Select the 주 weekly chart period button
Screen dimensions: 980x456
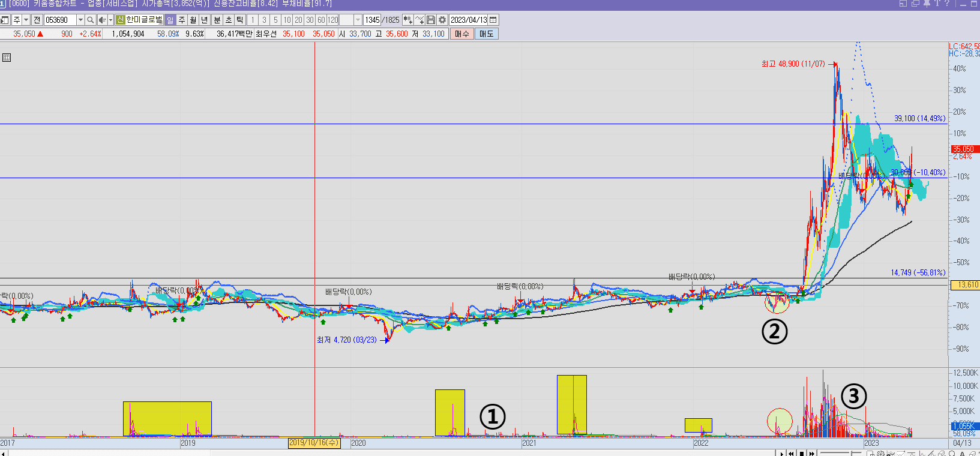[x=181, y=20]
